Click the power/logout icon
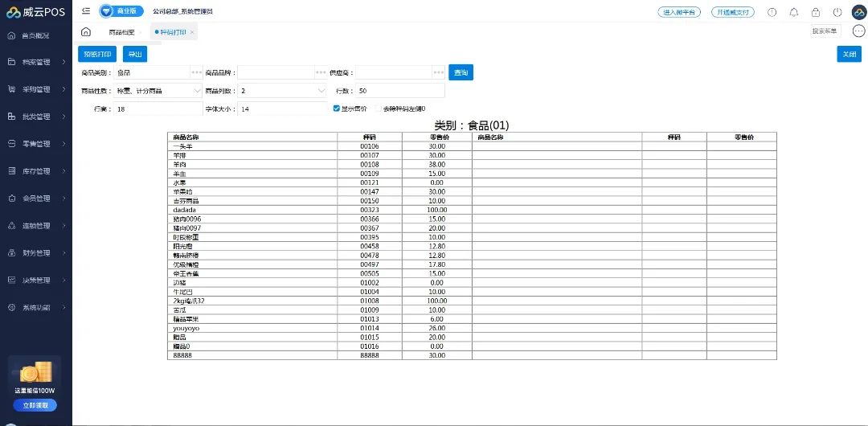Image resolution: width=868 pixels, height=426 pixels. click(x=837, y=12)
